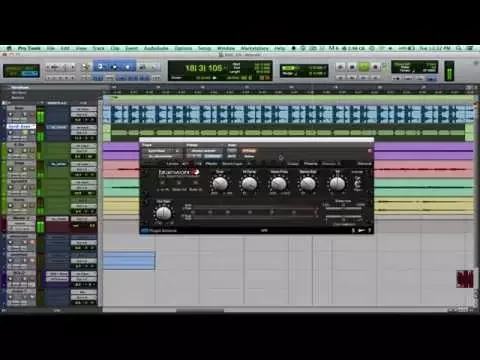Viewport: 480px width, 360px height.
Task: Click the first knob right of the Brainworx logo
Action: click(x=220, y=184)
